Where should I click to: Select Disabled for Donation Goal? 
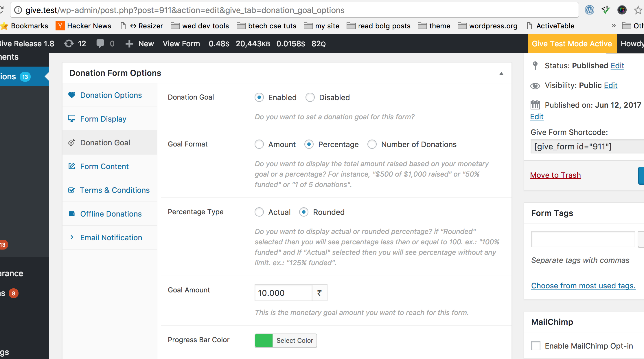(x=310, y=97)
